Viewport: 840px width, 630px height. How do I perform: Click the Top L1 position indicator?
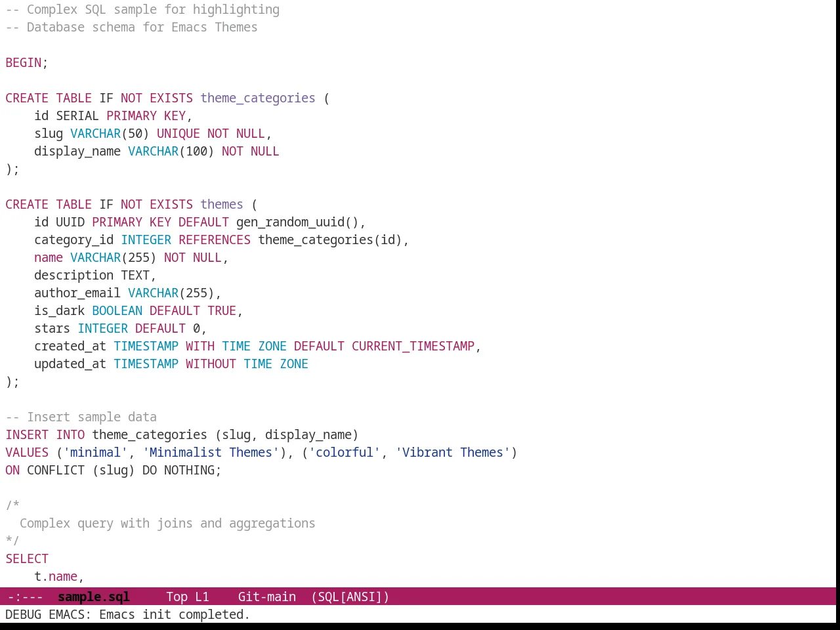pyautogui.click(x=188, y=597)
